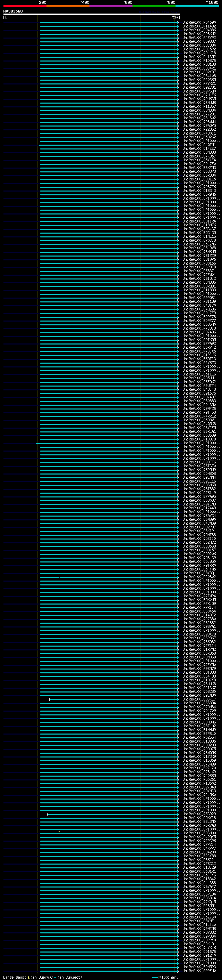Select the UniRef100_Q0IIR4 label
The image size is (222, 980).
tap(199, 221)
